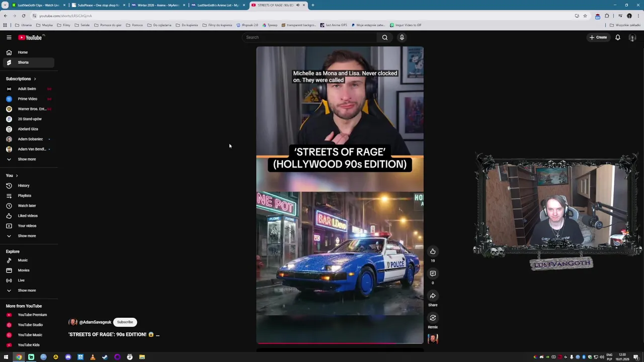Image resolution: width=644 pixels, height=362 pixels.
Task: Open the YouTube hamburger guide menu
Action: coord(9,37)
